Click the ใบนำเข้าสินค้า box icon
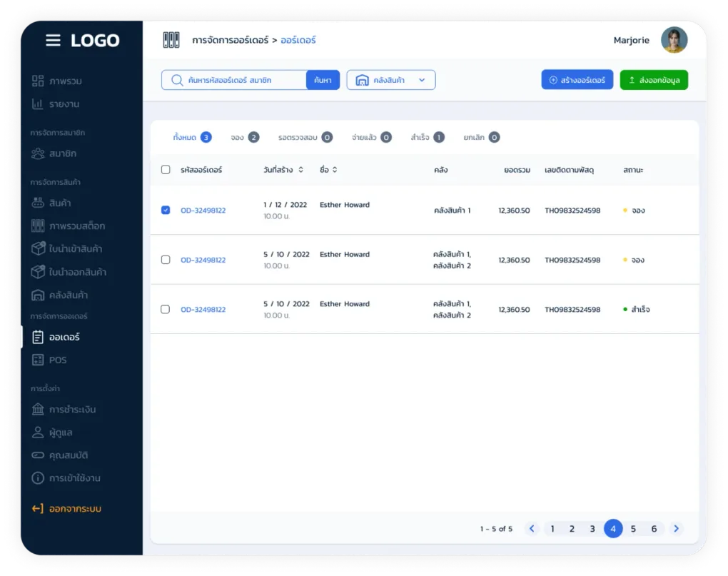 [38, 248]
